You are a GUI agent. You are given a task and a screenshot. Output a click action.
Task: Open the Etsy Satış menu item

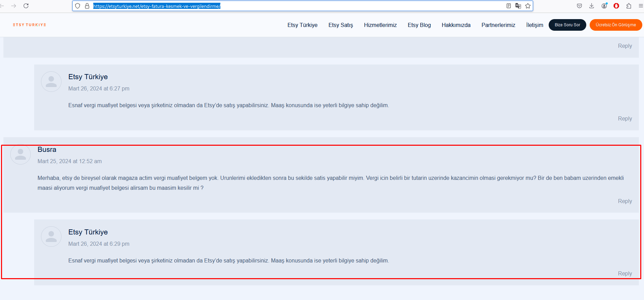[341, 25]
